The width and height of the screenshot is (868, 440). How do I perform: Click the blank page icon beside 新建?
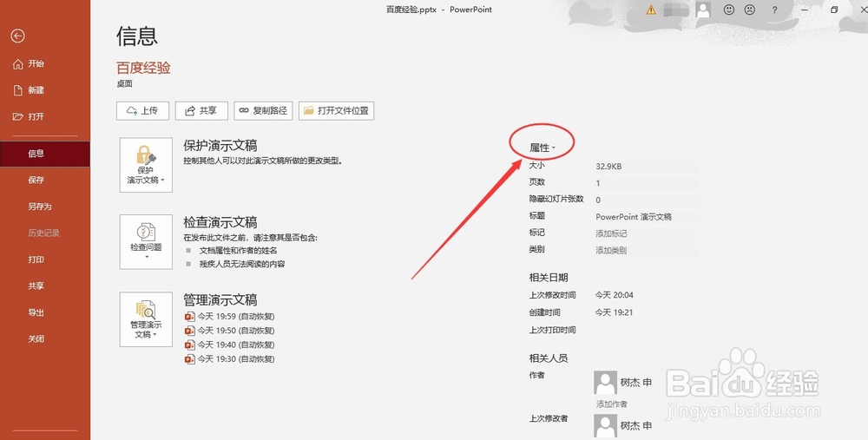pyautogui.click(x=18, y=90)
